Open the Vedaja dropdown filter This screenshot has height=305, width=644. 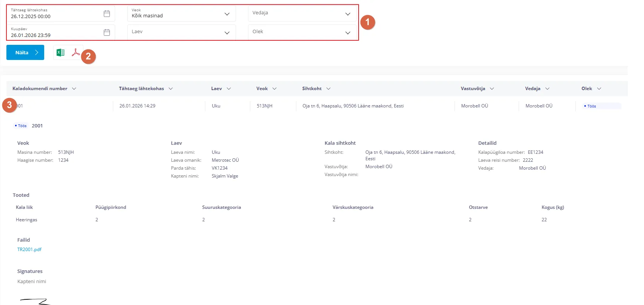coord(348,14)
